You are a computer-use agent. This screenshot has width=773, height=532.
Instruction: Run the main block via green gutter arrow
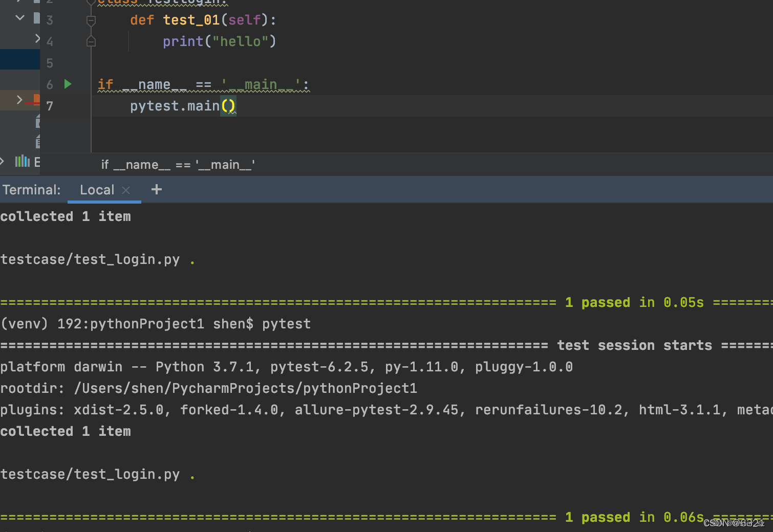click(68, 84)
